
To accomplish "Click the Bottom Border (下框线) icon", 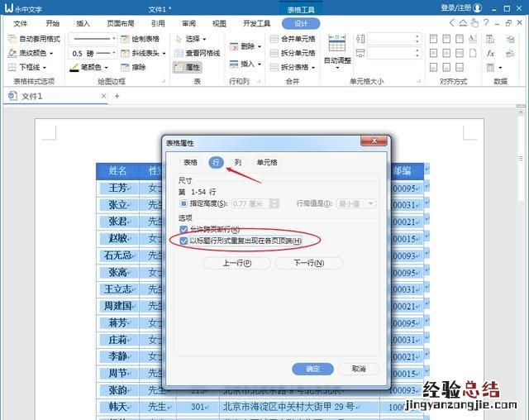I will pos(12,67).
